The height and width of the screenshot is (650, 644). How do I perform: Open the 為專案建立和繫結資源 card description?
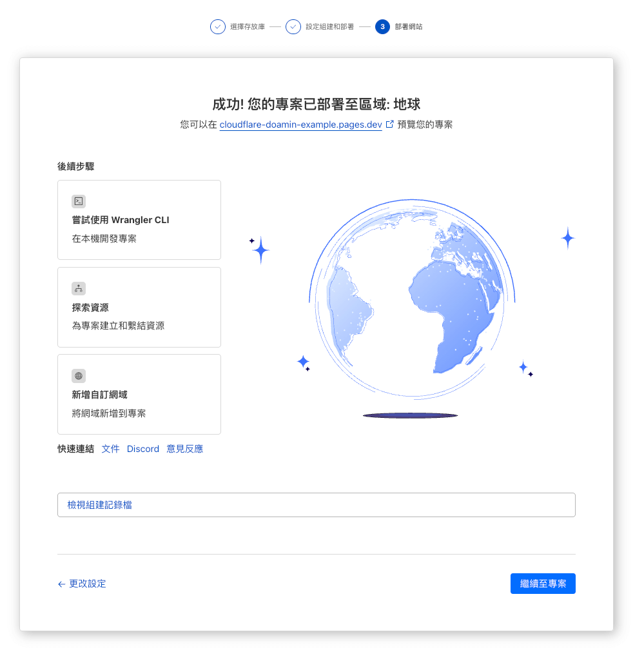click(118, 326)
